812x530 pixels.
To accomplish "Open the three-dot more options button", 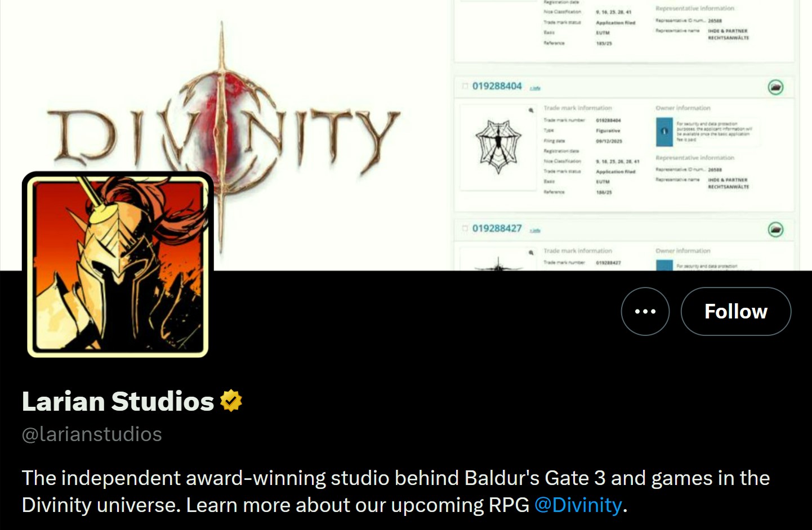I will click(x=645, y=311).
